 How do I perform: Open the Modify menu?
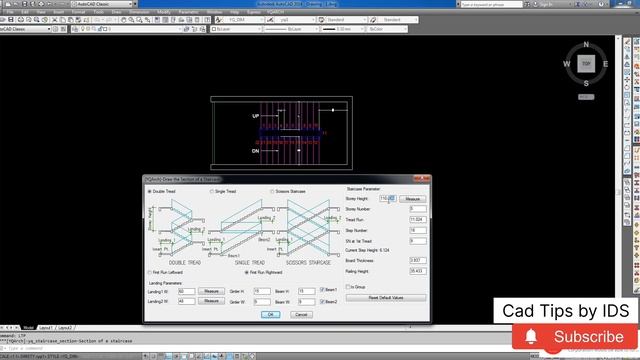click(164, 12)
